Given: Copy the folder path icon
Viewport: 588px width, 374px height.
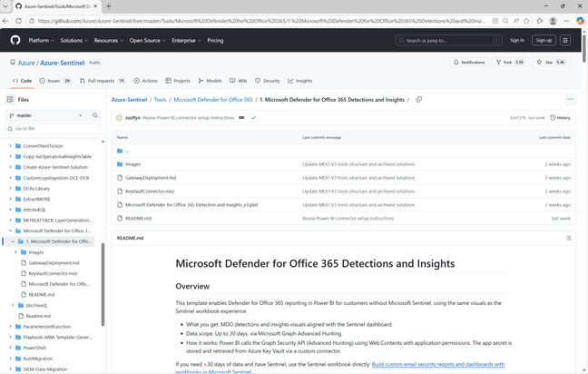Looking at the screenshot, I should coord(419,100).
